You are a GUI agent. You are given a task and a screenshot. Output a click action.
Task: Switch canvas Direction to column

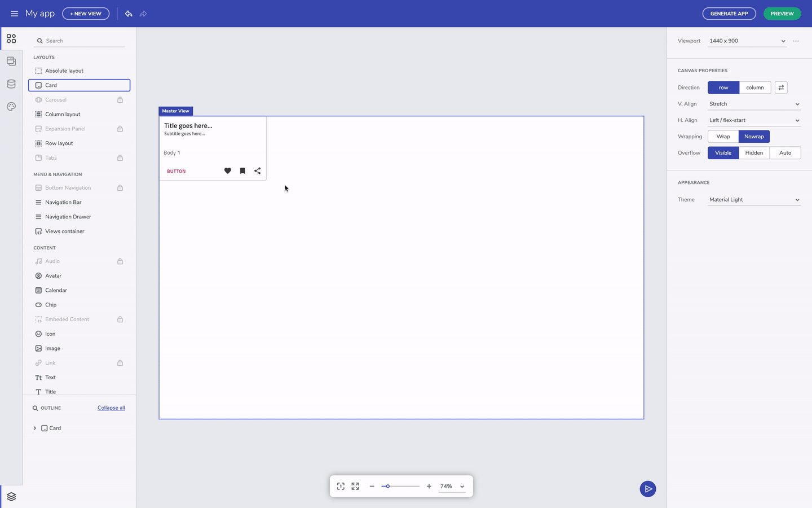[754, 87]
